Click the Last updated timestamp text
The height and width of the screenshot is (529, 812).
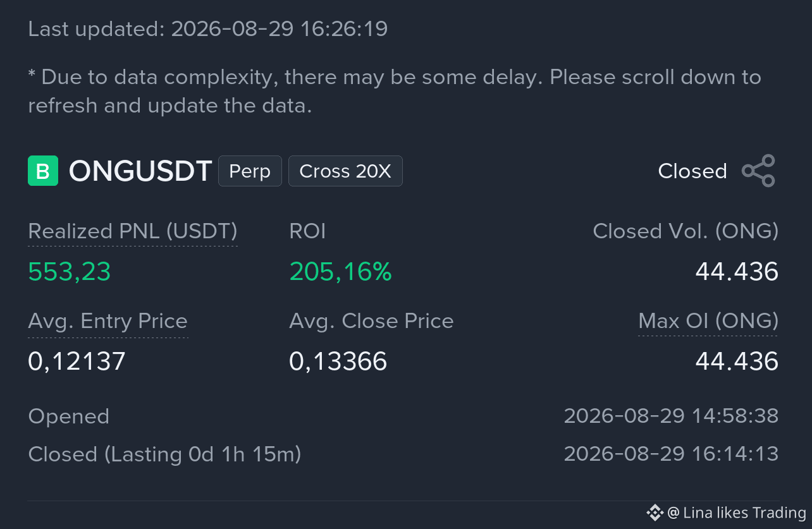208,28
